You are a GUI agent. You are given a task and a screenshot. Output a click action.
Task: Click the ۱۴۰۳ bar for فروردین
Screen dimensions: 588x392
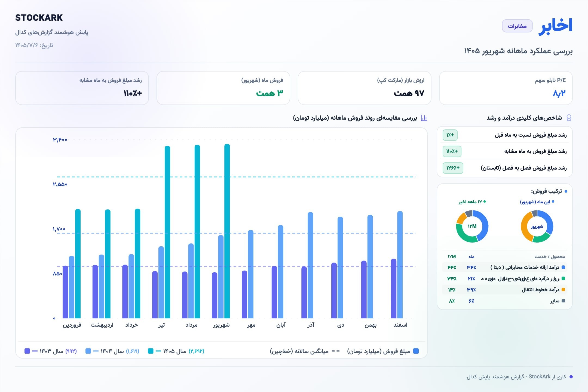pyautogui.click(x=65, y=292)
